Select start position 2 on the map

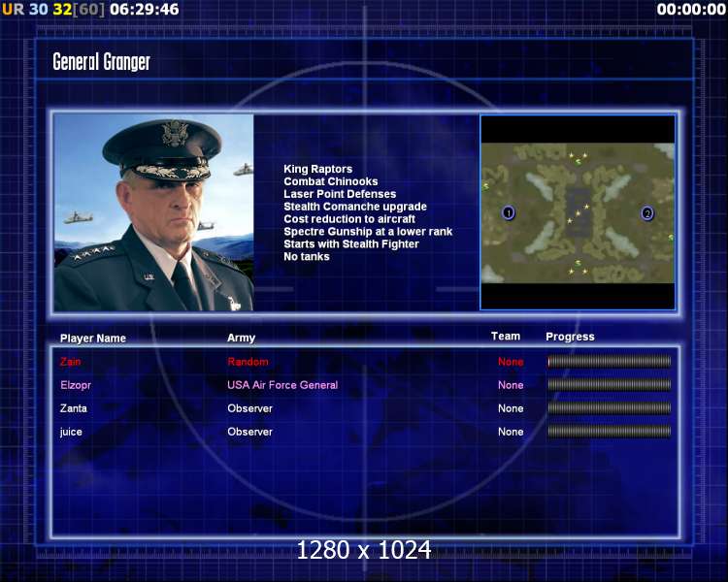tap(647, 213)
